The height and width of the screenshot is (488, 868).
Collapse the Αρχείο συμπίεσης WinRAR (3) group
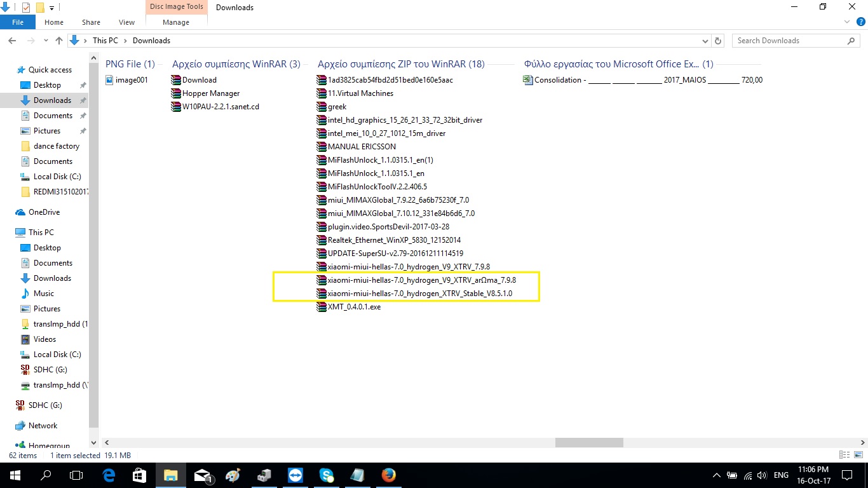click(x=236, y=64)
